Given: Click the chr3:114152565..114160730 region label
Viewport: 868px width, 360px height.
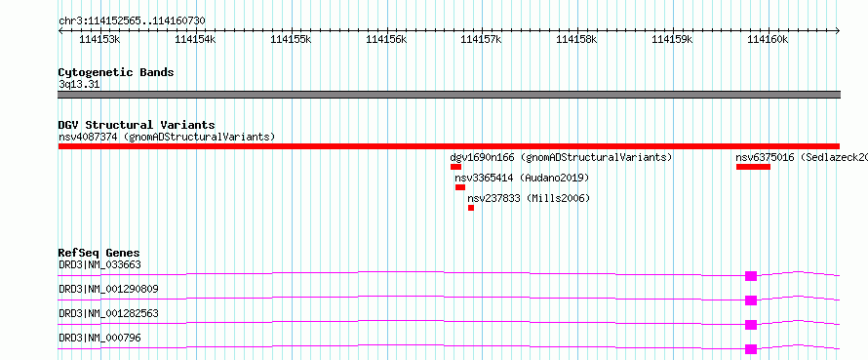Looking at the screenshot, I should pos(132,21).
